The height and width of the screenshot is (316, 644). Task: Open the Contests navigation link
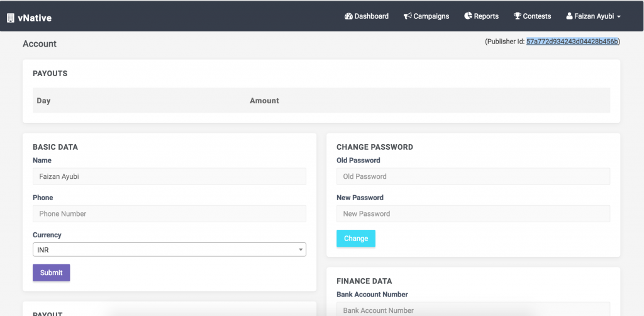(x=532, y=16)
